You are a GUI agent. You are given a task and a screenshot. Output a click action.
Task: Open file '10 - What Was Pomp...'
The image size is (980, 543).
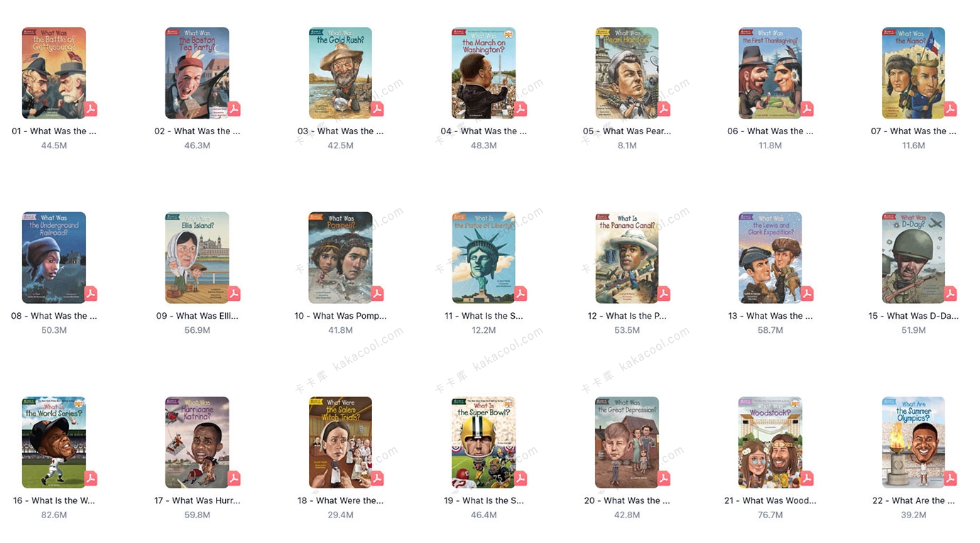coord(341,316)
